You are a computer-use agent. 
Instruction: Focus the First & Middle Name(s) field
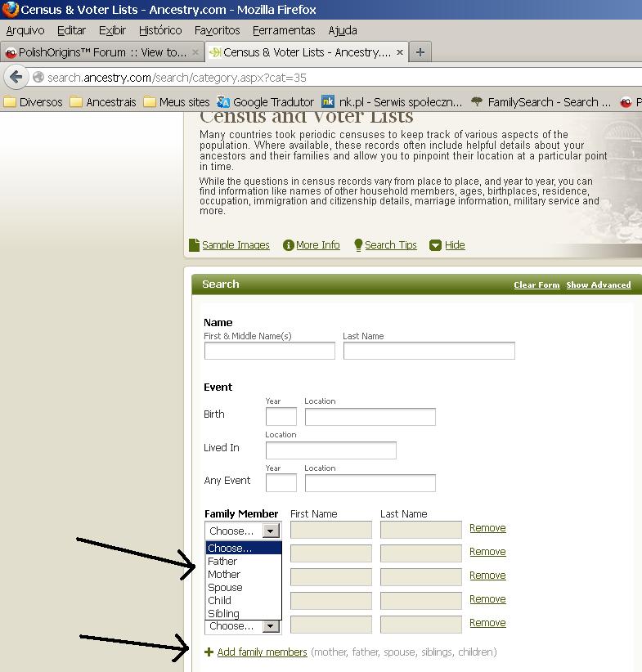270,351
